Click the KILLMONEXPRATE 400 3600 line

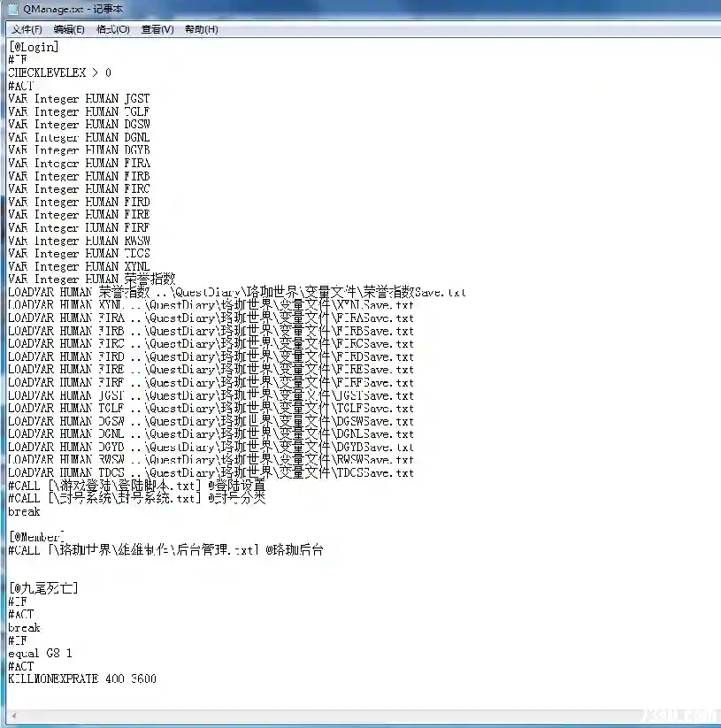click(x=82, y=679)
